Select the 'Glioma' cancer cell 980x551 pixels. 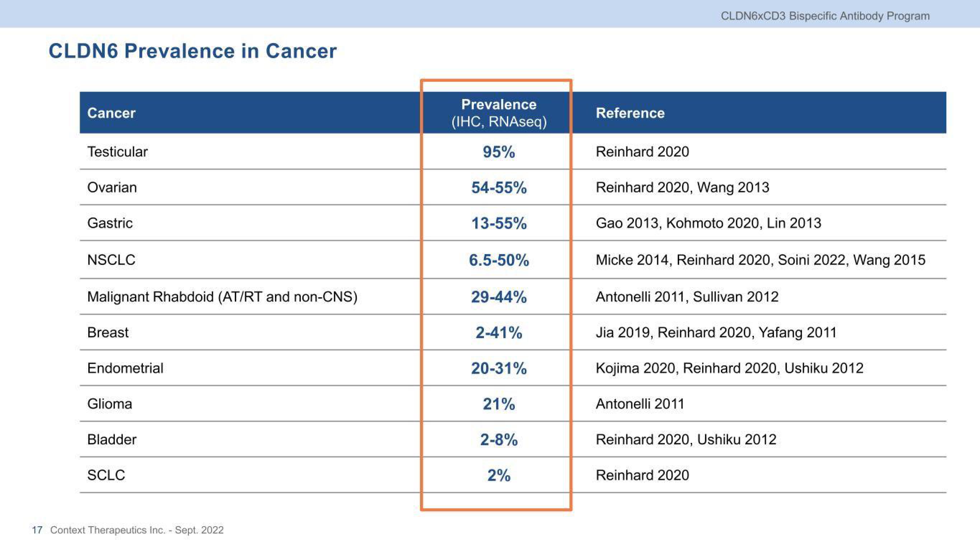pyautogui.click(x=109, y=404)
